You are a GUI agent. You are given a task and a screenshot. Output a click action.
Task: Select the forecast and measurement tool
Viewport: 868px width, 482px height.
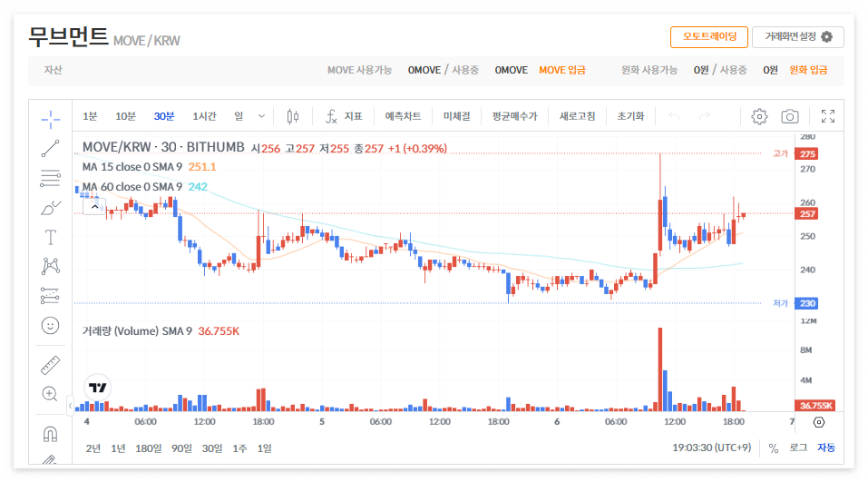click(x=51, y=296)
